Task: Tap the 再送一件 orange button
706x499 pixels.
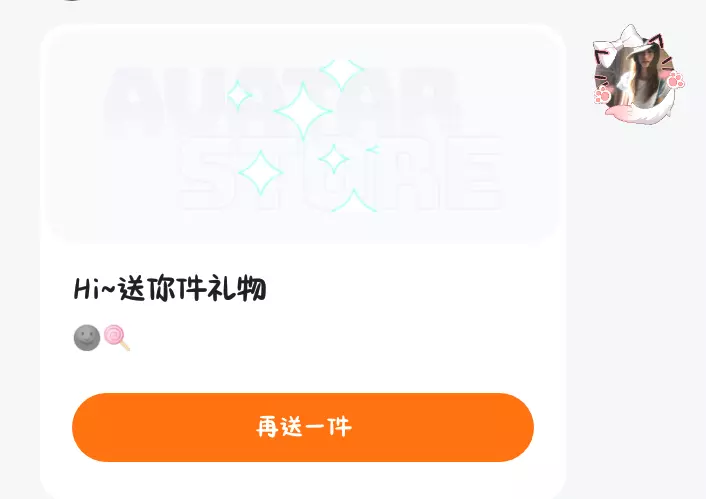Action: point(303,427)
